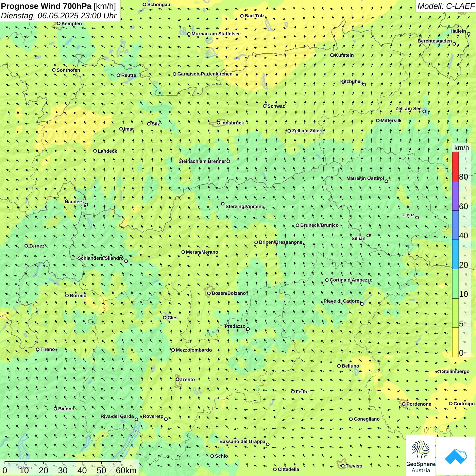The width and height of the screenshot is (476, 476).
Task: Select the Sterzing/Vipiteno label
Action: 245,206
